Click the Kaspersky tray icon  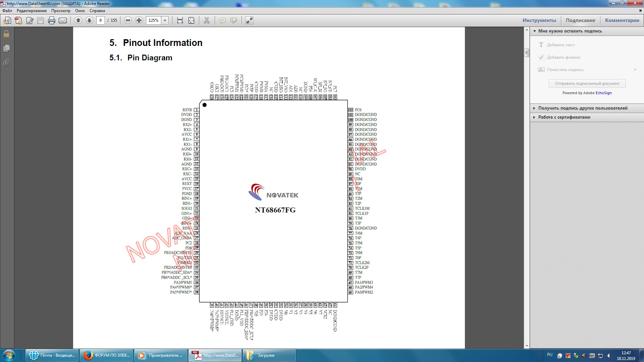click(568, 356)
